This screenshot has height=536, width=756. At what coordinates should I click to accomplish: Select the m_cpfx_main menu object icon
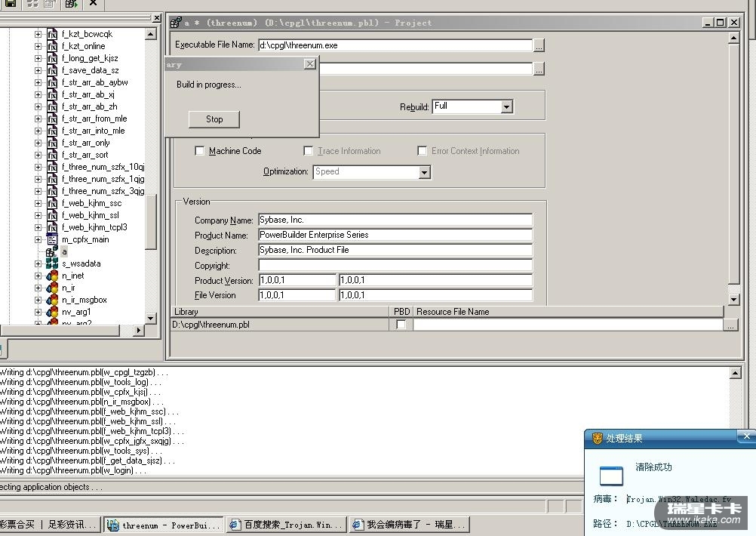pos(52,239)
